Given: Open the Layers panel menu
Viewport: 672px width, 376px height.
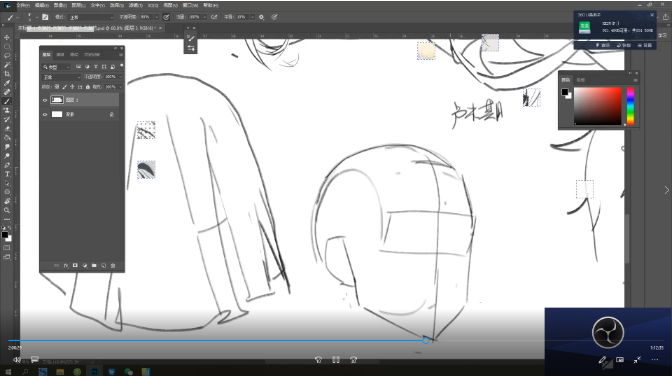Looking at the screenshot, I should 121,54.
